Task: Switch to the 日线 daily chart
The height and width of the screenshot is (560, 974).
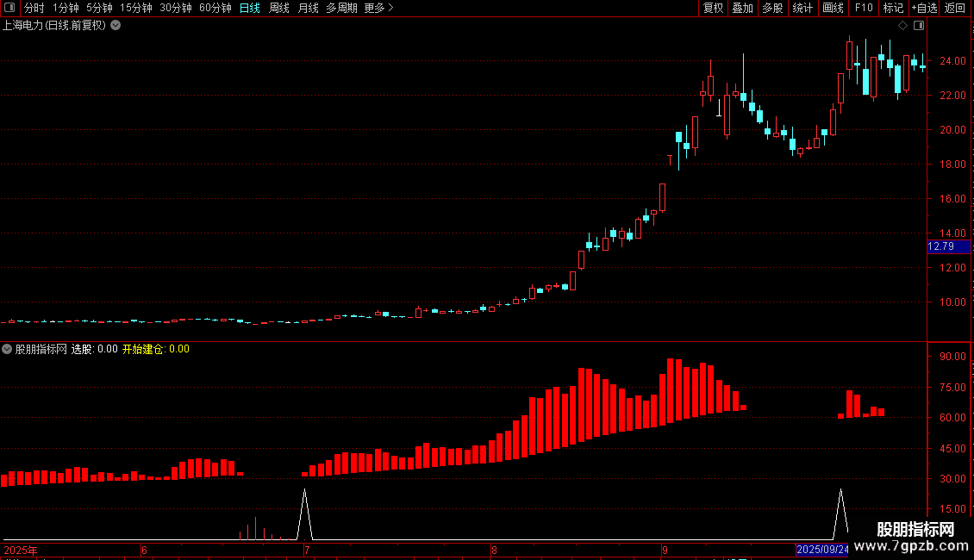Action: [x=250, y=8]
